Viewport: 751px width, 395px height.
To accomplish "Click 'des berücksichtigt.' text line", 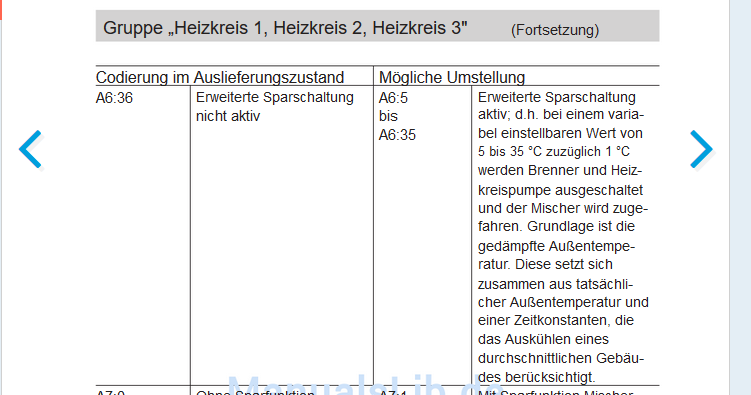I will (536, 377).
